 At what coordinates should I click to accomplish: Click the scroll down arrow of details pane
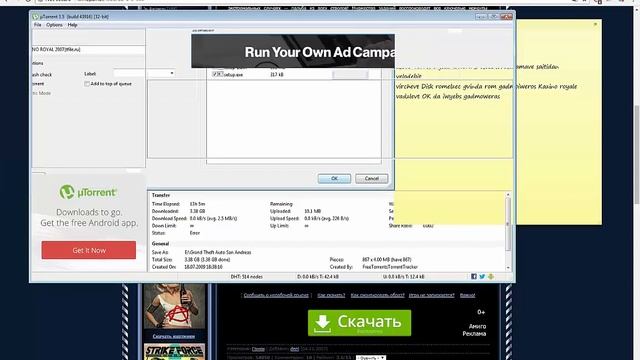(508, 268)
